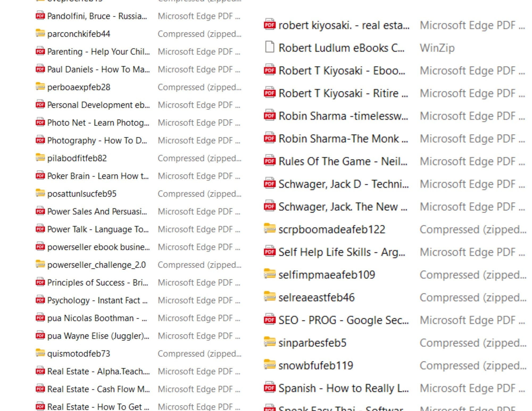Image resolution: width=532 pixels, height=411 pixels.
Task: Click zip folder icon for quismotodfeb73
Action: click(x=40, y=353)
